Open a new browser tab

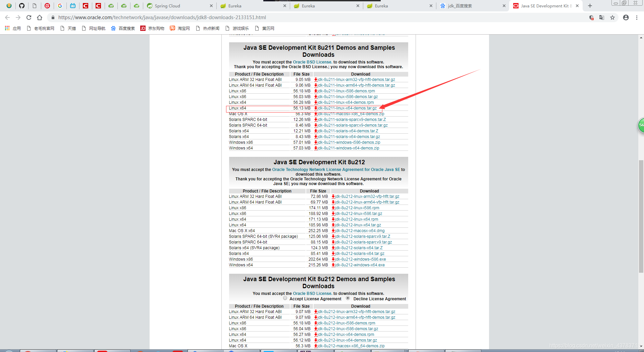pyautogui.click(x=590, y=6)
